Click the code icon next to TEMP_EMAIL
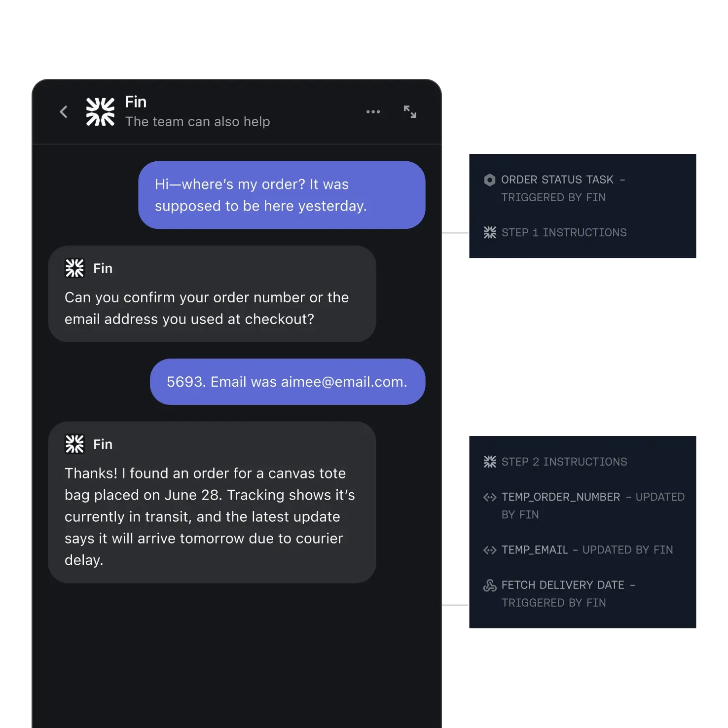This screenshot has height=728, width=728. pos(490,550)
